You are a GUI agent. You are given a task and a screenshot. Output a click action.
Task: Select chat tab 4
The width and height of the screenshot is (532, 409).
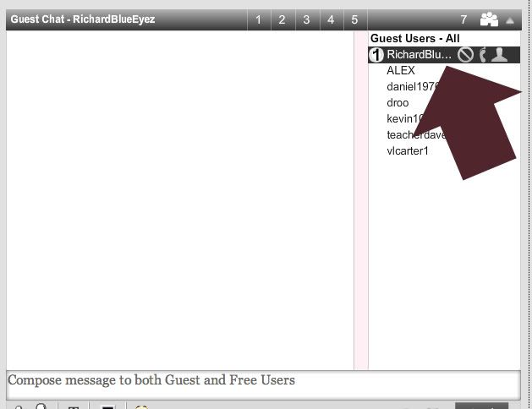pos(331,19)
